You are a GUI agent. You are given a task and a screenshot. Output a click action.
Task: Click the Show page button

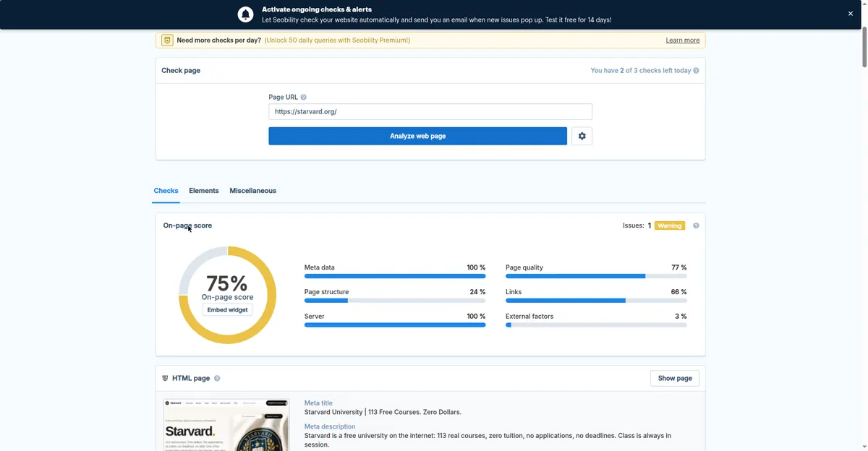coord(675,378)
